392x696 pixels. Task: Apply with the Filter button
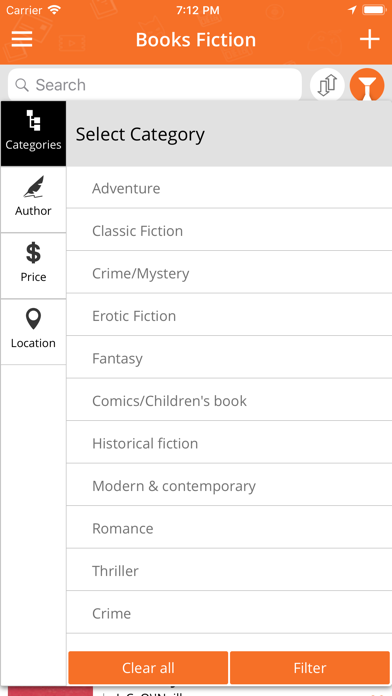click(310, 668)
